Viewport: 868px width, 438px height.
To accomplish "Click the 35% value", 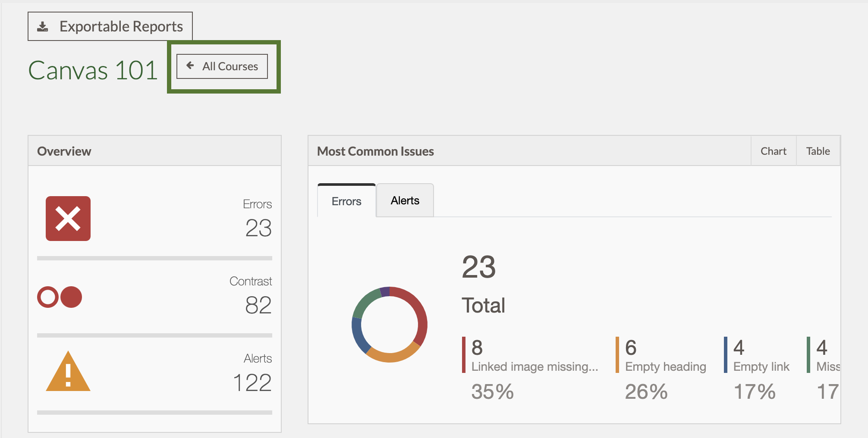I will pos(493,392).
